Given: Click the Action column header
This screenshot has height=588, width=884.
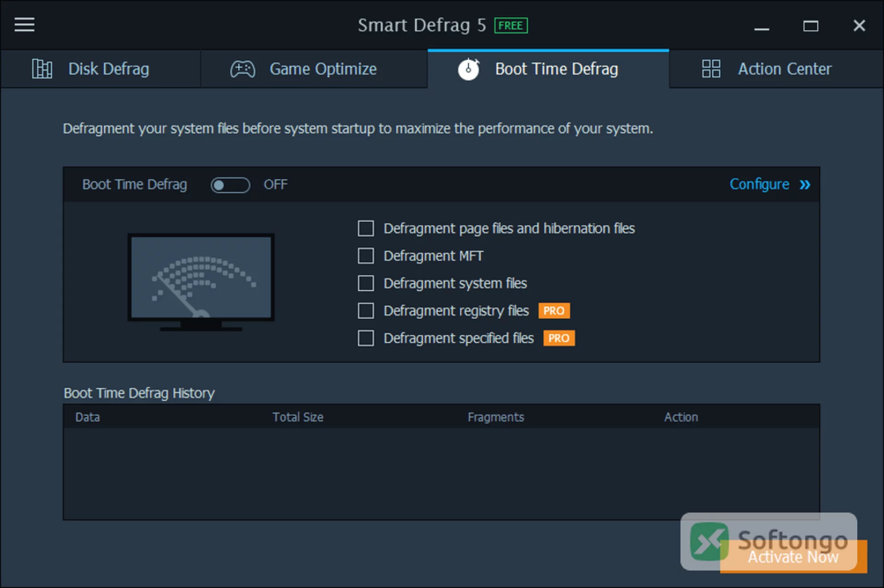Looking at the screenshot, I should coord(681,417).
